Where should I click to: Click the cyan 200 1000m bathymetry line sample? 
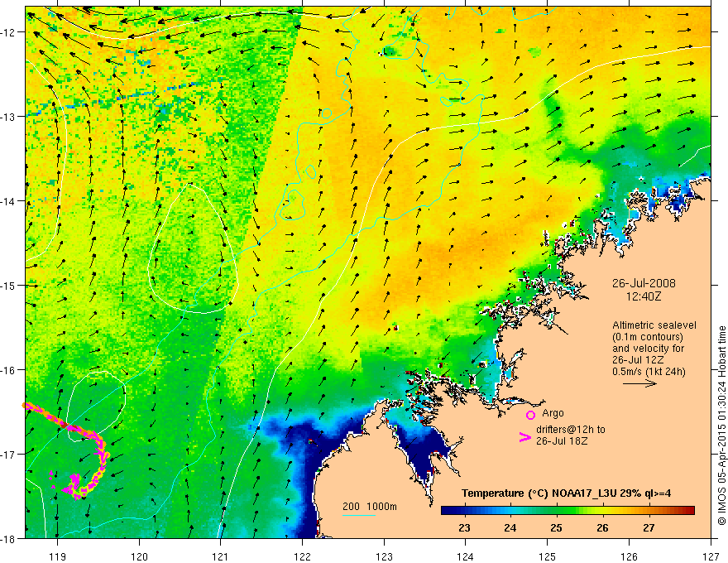click(359, 515)
